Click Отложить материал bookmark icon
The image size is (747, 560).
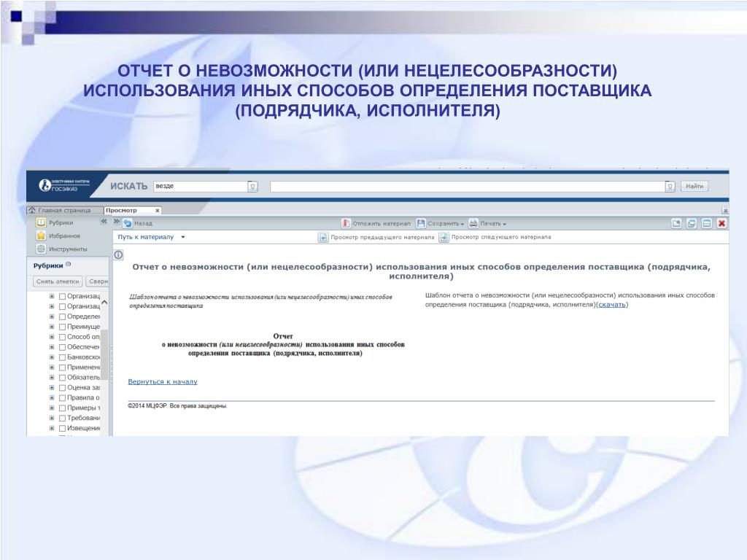point(346,223)
